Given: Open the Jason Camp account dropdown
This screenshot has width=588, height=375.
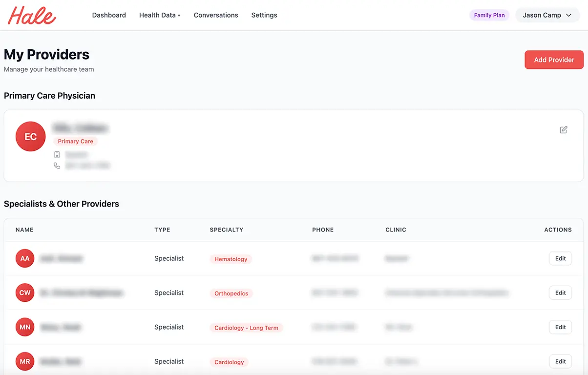Looking at the screenshot, I should click(x=547, y=15).
